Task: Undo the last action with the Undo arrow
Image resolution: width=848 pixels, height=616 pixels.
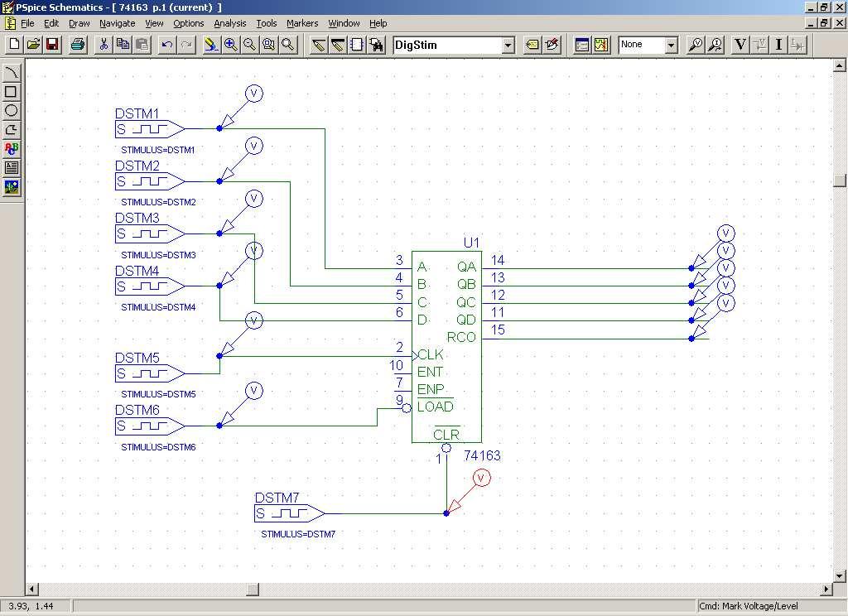Action: [167, 45]
